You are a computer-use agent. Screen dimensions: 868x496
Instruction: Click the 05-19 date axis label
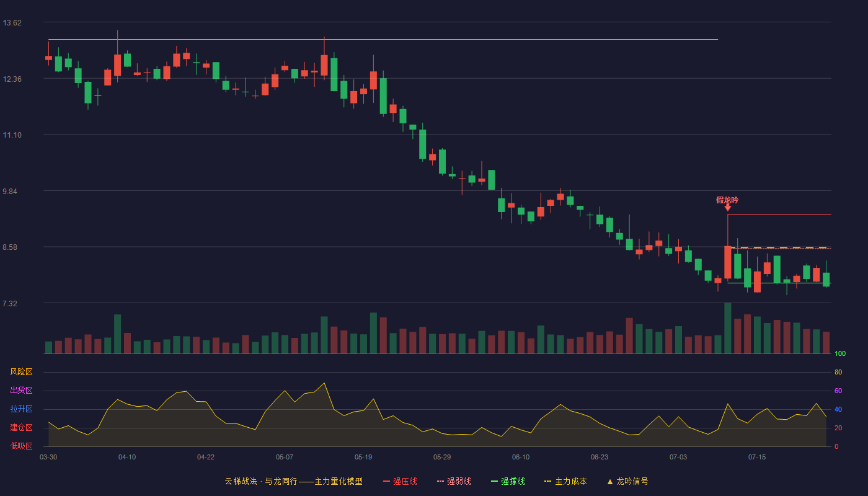coord(363,457)
